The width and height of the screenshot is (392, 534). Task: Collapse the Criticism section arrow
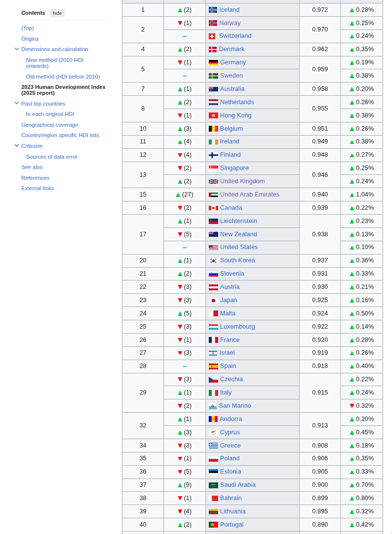(16, 146)
